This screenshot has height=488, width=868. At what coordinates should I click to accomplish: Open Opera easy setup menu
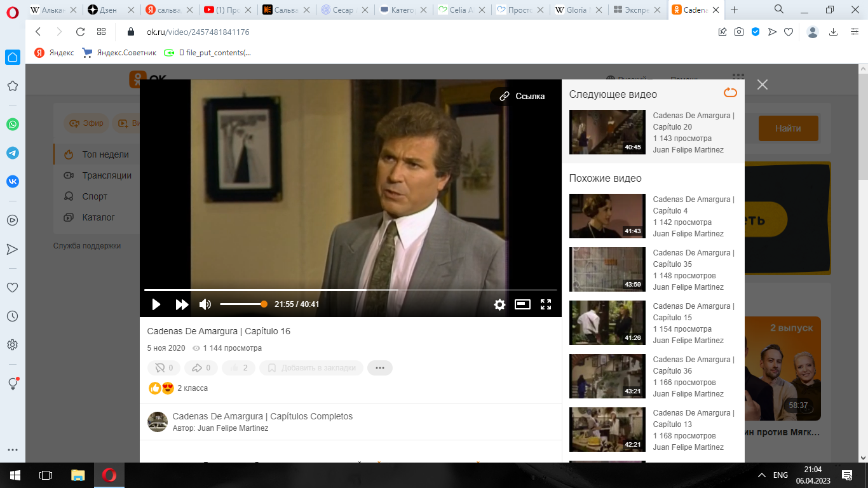(x=855, y=32)
